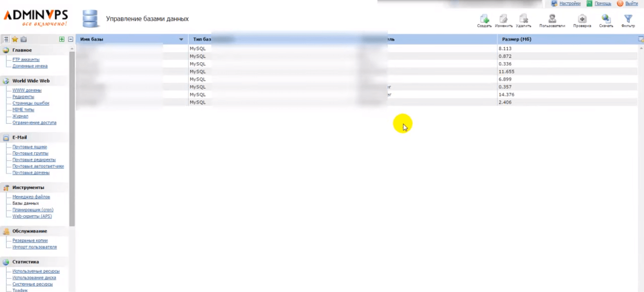Sort by Размер (Мб) column header

tap(517, 39)
